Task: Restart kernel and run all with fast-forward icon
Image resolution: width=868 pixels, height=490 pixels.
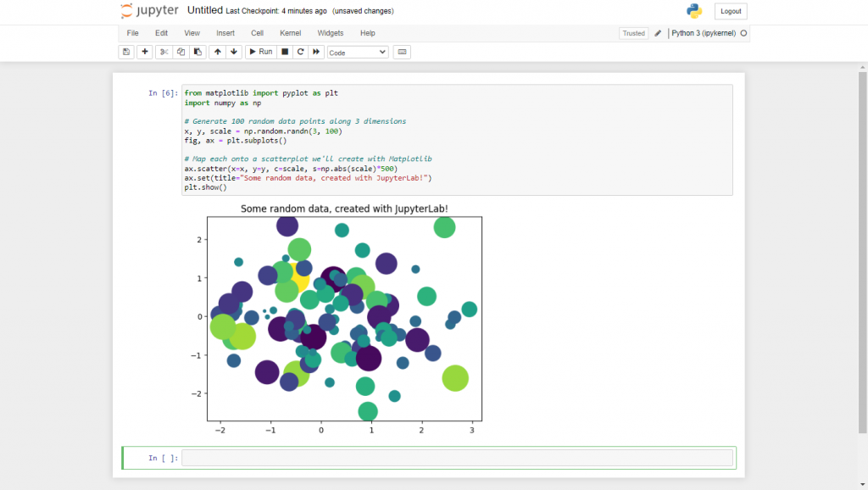Action: point(318,52)
